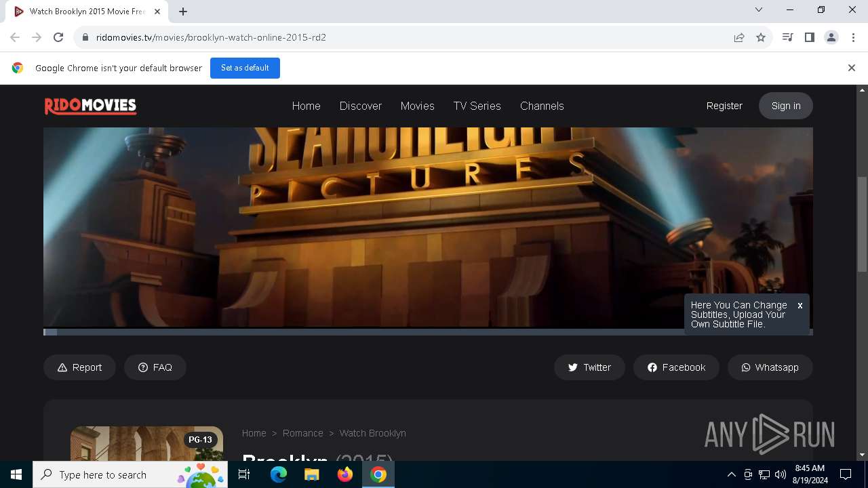
Task: Open the Discover menu item
Action: tap(360, 106)
